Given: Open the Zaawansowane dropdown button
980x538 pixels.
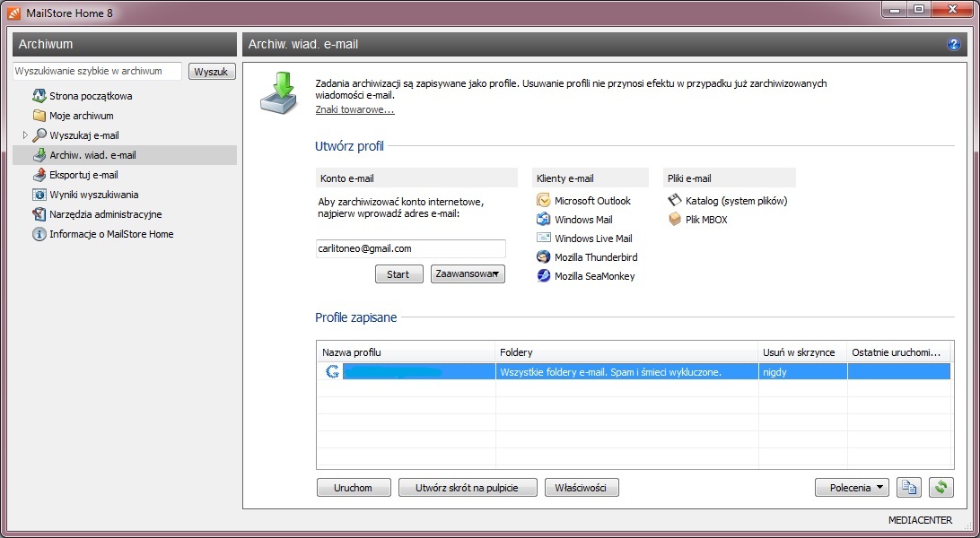Looking at the screenshot, I should (x=468, y=274).
